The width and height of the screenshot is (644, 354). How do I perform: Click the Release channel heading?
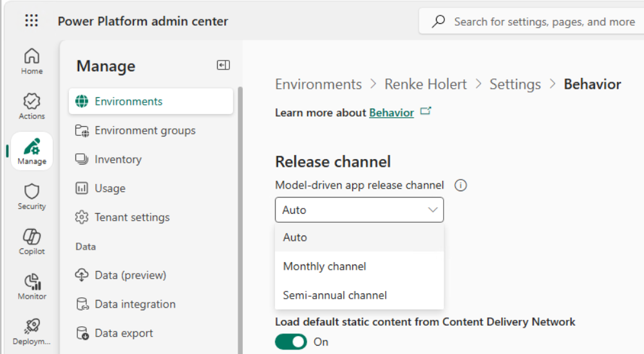333,162
